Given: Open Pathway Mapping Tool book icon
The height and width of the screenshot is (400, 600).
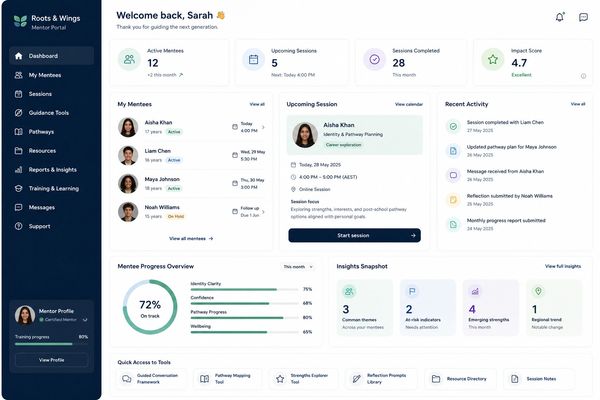Looking at the screenshot, I should [x=205, y=379].
